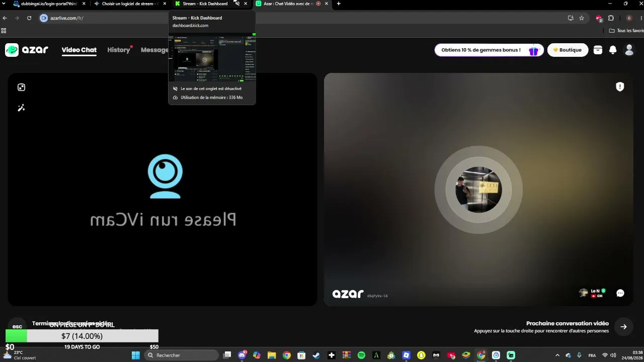Open the History tab
Screen dimensions: 644x362
[119, 50]
